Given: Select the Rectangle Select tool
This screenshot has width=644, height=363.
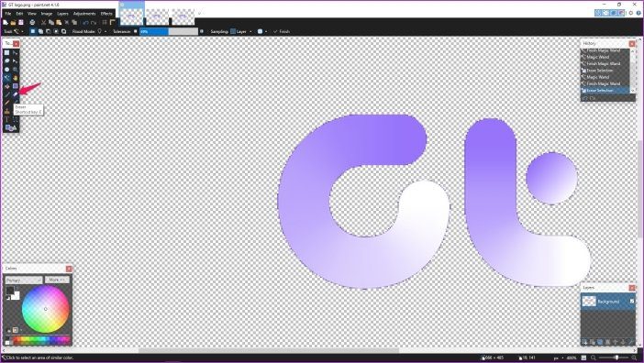Looking at the screenshot, I should 7,52.
